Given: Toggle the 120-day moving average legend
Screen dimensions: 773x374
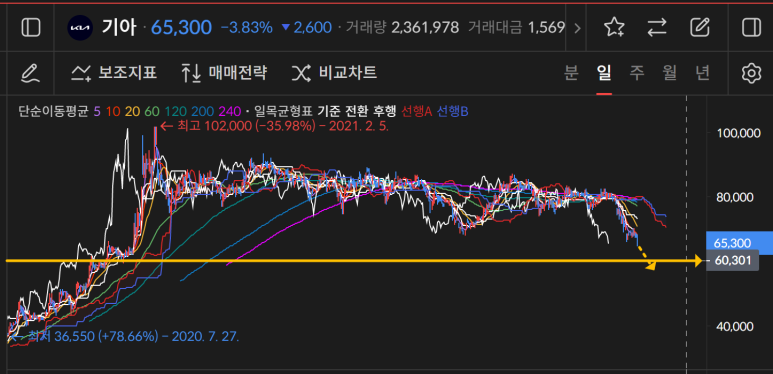Looking at the screenshot, I should 175,112.
